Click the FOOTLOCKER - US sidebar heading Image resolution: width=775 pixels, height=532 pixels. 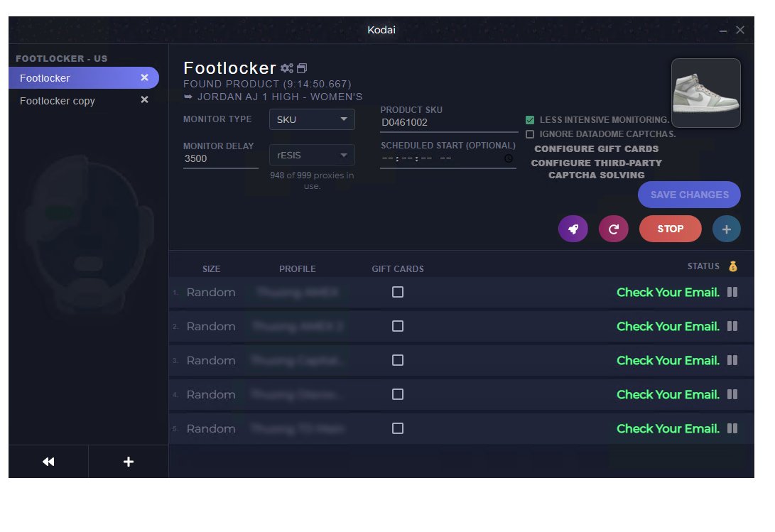pos(61,58)
